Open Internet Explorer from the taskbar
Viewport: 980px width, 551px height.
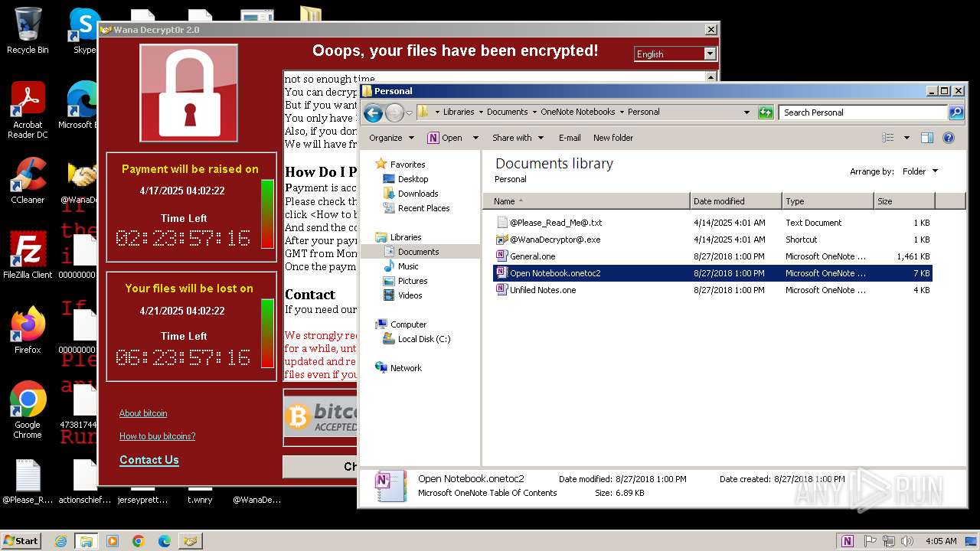tap(61, 541)
